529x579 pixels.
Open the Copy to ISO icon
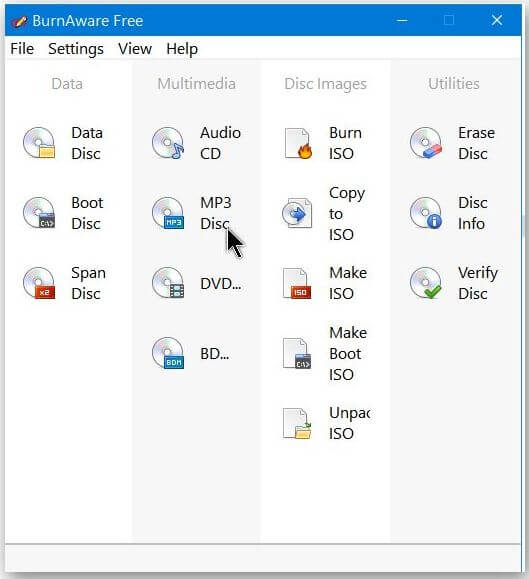point(297,213)
